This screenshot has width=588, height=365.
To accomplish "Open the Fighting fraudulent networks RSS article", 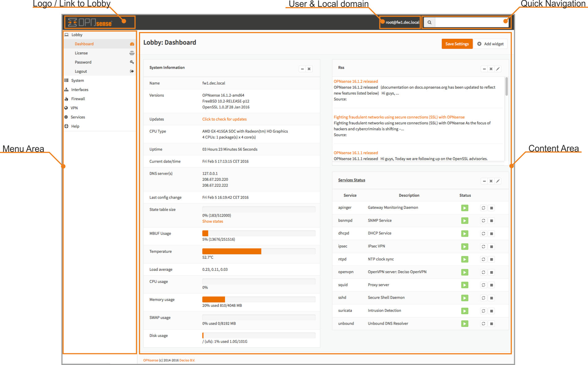I will click(399, 117).
